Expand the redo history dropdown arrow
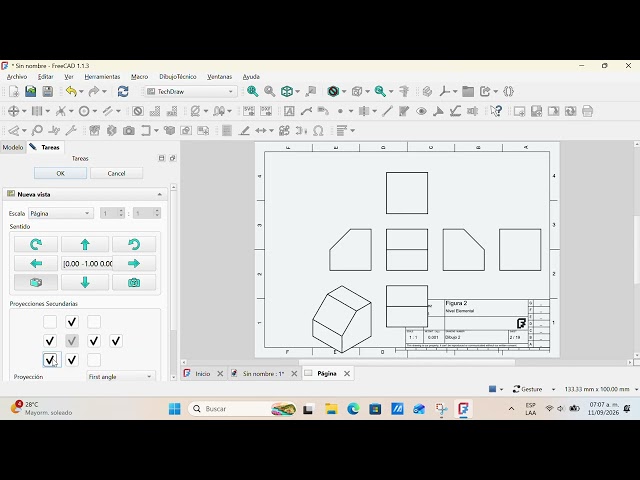The image size is (640, 480). coord(104,91)
